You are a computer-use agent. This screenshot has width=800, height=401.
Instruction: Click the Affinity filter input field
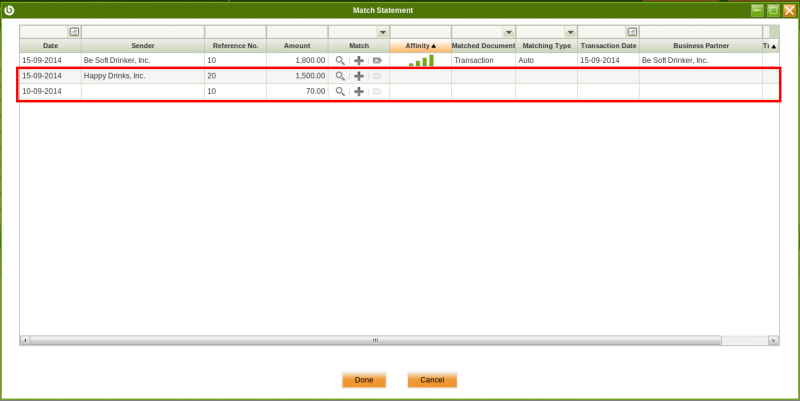tap(421, 32)
